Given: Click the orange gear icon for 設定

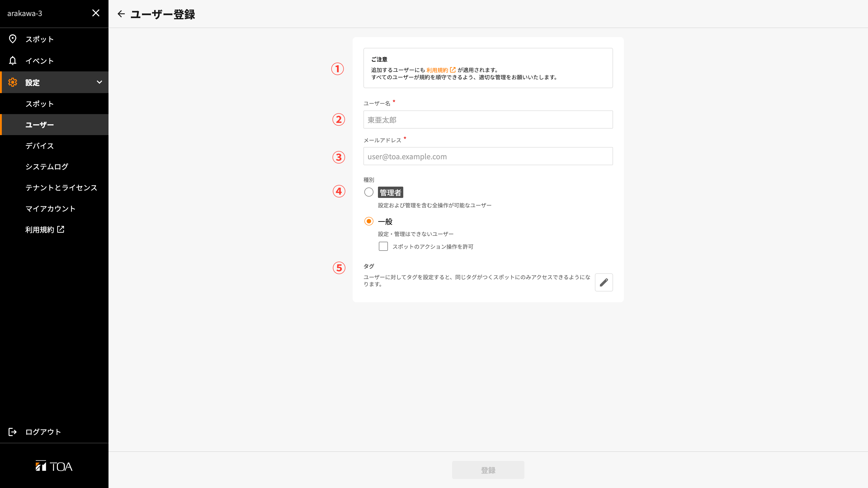Looking at the screenshot, I should 12,82.
